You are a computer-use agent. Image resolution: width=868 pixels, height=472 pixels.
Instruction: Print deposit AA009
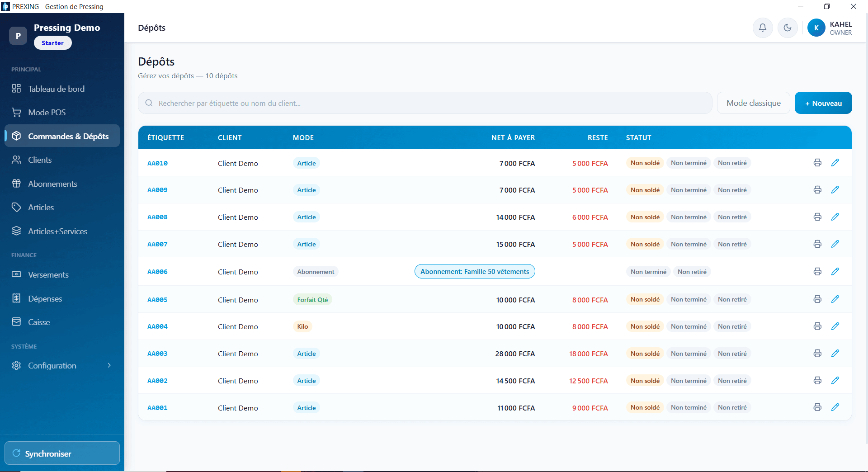click(817, 190)
